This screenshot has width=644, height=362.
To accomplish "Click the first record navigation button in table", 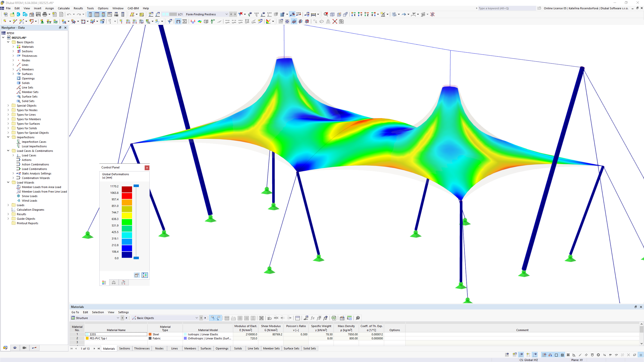I will [x=72, y=349].
